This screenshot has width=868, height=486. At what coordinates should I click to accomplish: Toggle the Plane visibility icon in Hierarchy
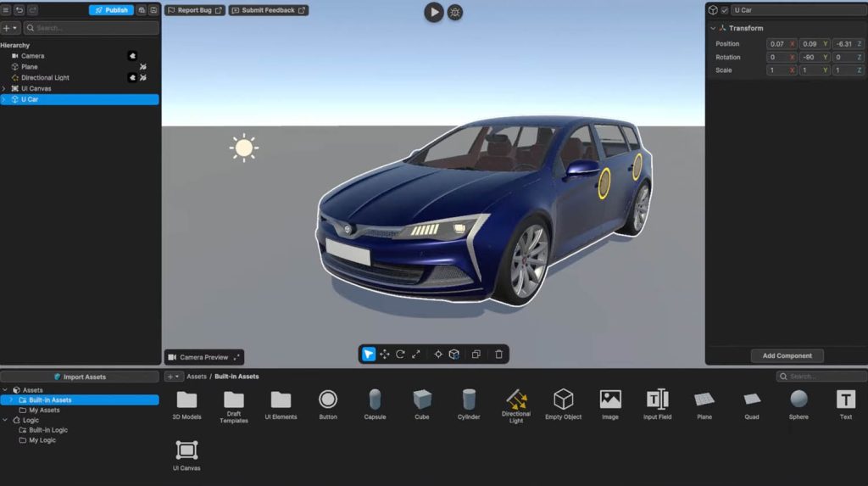(x=143, y=67)
